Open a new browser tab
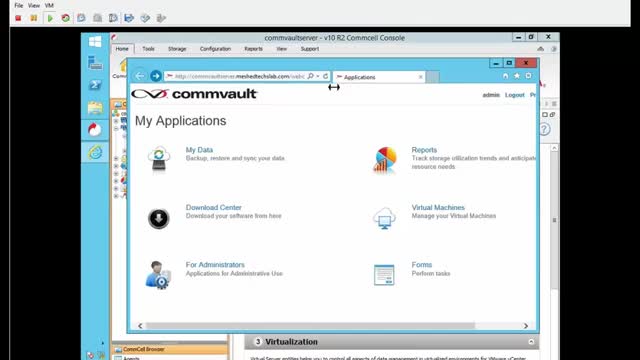 coord(433,77)
